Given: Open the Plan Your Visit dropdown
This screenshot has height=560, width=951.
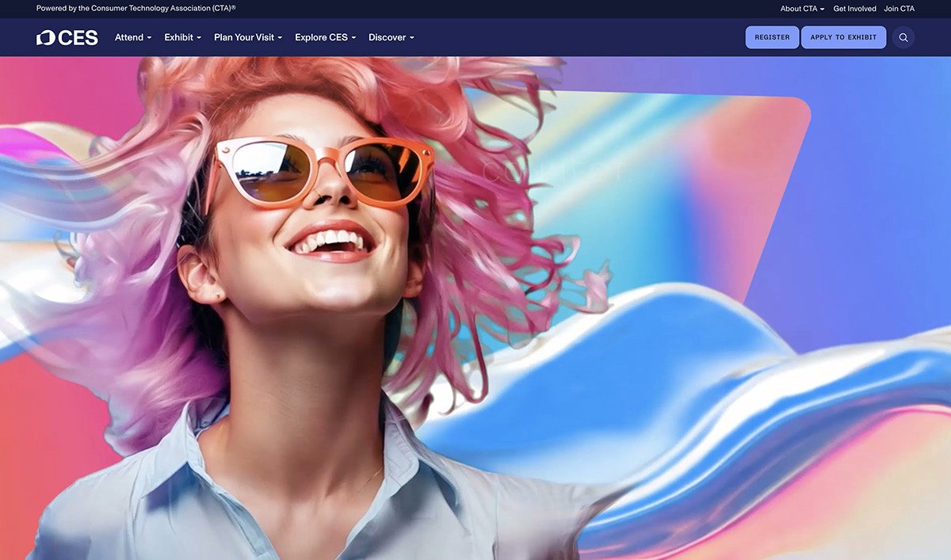Looking at the screenshot, I should pos(248,37).
